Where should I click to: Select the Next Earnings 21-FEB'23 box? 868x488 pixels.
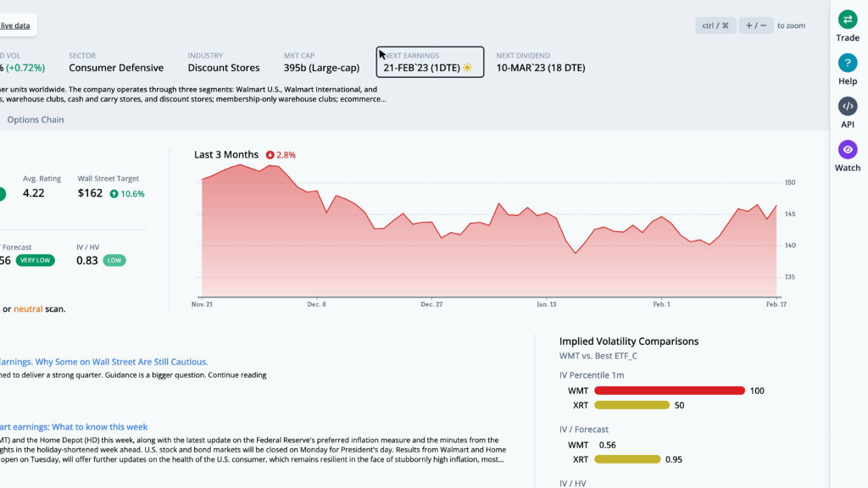(x=430, y=62)
